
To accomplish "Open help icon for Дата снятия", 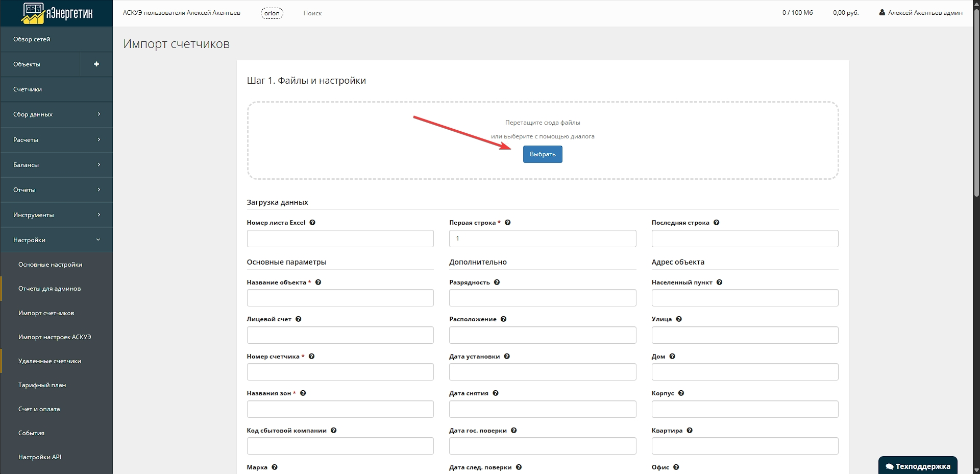I will [x=496, y=393].
